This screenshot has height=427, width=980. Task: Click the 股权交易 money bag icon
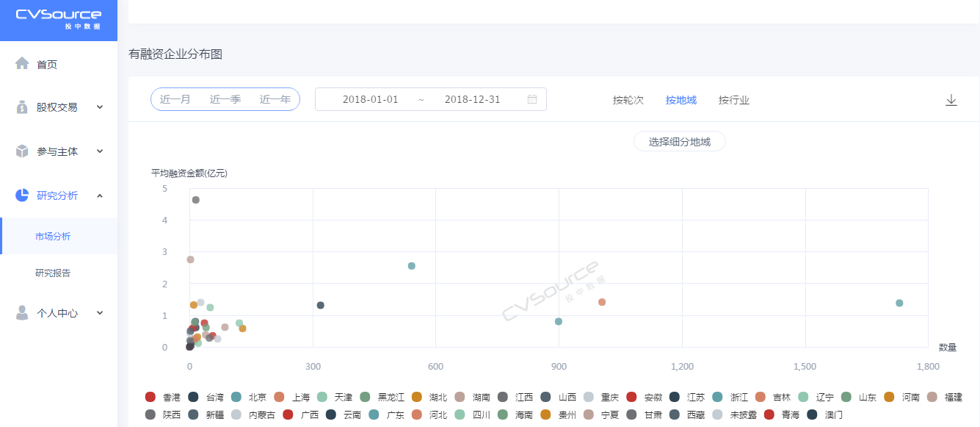[x=22, y=107]
